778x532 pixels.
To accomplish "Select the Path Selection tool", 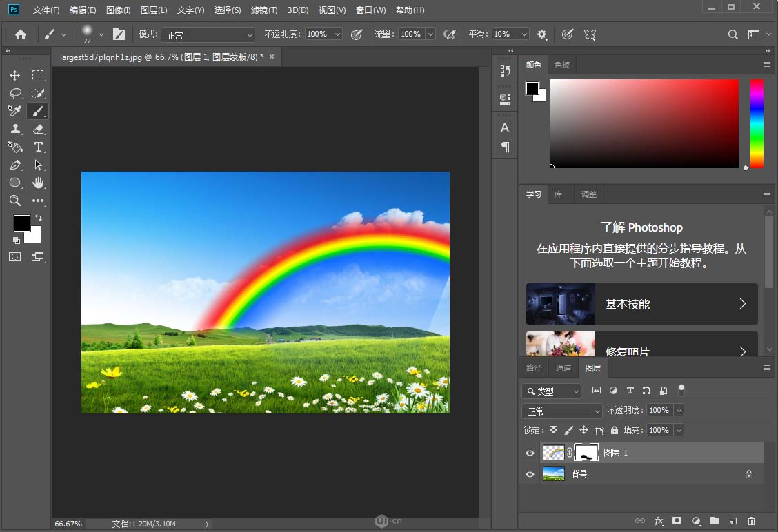I will tap(38, 165).
